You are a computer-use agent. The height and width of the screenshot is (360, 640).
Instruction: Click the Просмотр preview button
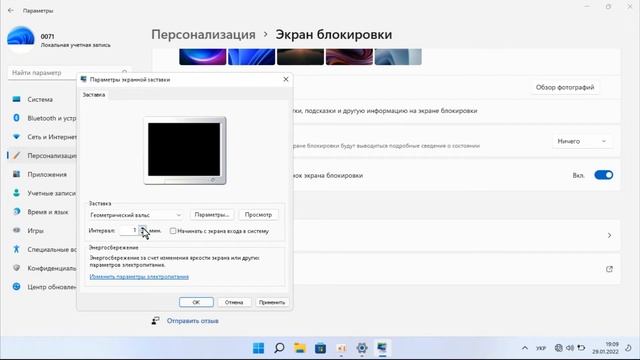[258, 215]
